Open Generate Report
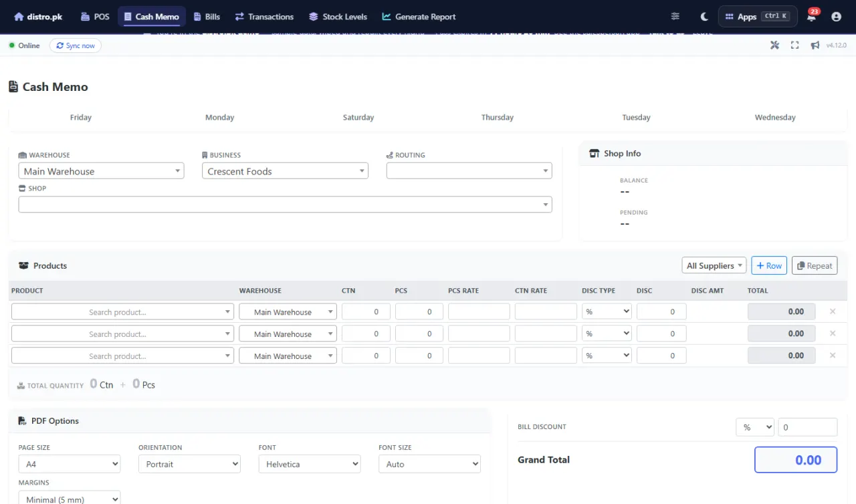This screenshot has width=856, height=504. tap(419, 17)
